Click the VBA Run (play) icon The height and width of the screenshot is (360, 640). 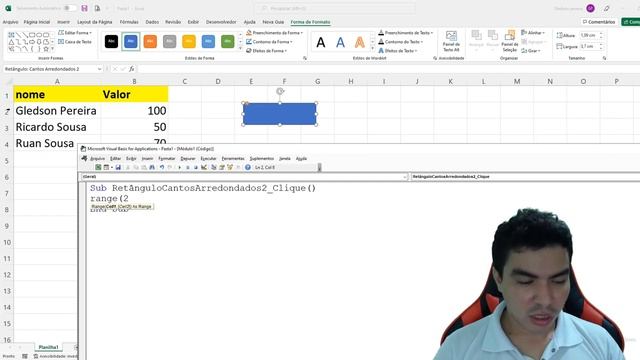click(x=180, y=167)
